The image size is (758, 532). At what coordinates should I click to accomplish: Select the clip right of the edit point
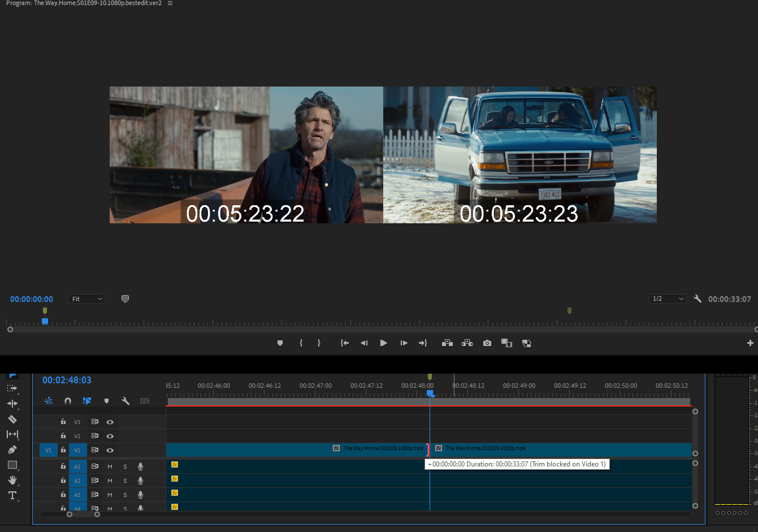[x=561, y=450]
